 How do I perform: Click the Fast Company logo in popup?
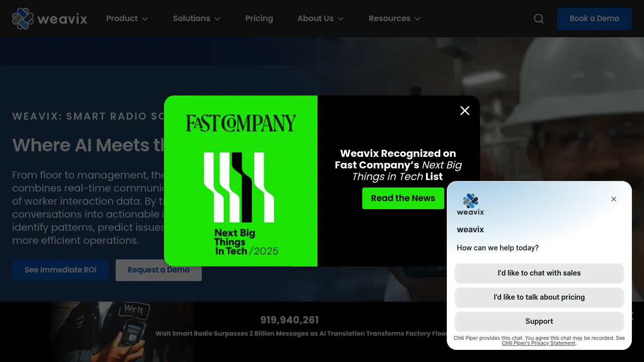pos(241,123)
